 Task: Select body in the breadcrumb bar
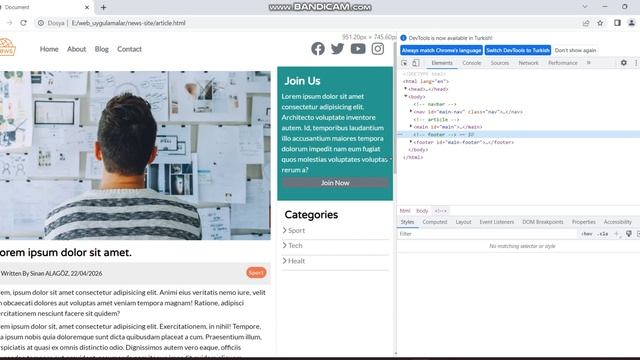point(422,211)
